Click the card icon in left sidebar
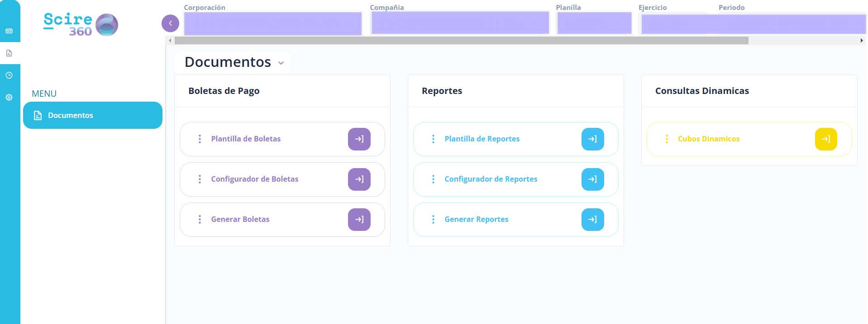Screen dimensions: 868x324 9,31
